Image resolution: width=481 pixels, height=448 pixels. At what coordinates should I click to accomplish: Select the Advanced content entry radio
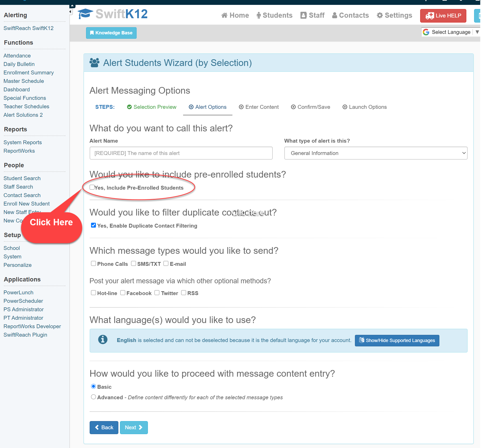(93, 397)
